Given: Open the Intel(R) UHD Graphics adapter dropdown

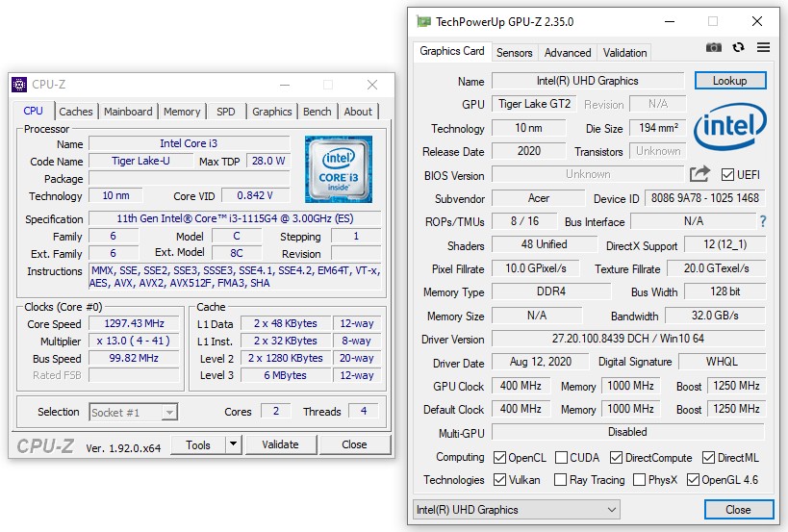Looking at the screenshot, I should click(x=519, y=509).
